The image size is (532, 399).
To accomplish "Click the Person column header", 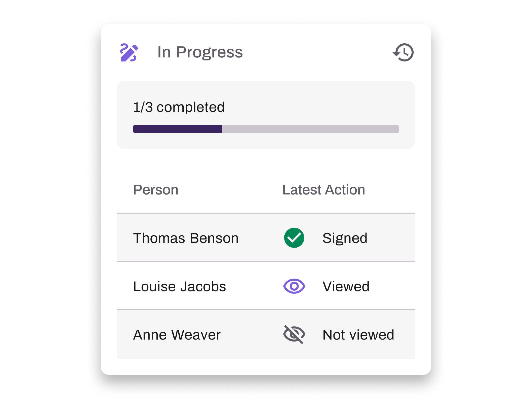I will 156,190.
